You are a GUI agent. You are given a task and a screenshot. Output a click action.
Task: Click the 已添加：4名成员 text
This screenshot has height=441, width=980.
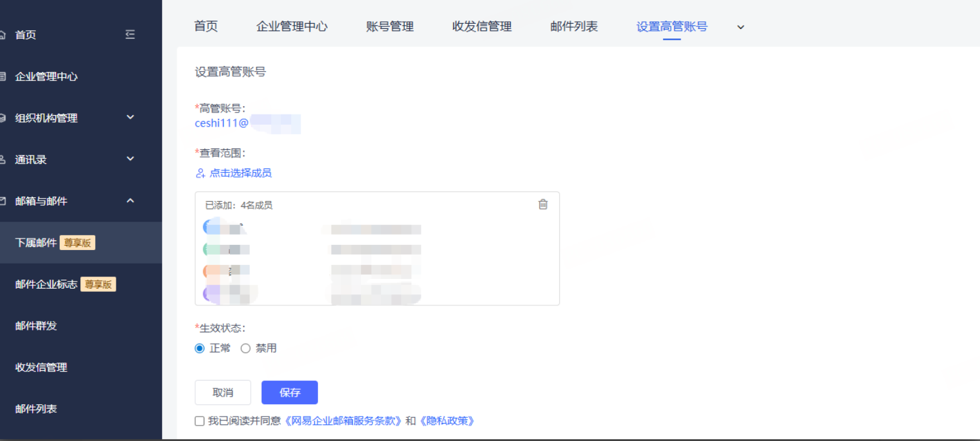[x=238, y=206]
